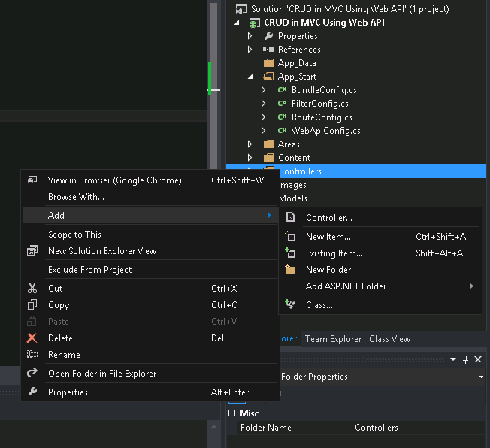
Task: Click the Folder Name property label
Action: click(265, 428)
